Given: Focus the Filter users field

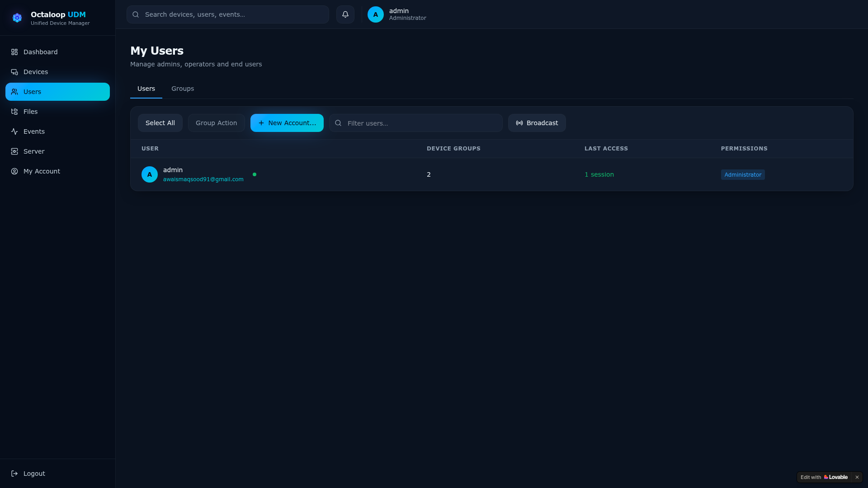Looking at the screenshot, I should (416, 123).
